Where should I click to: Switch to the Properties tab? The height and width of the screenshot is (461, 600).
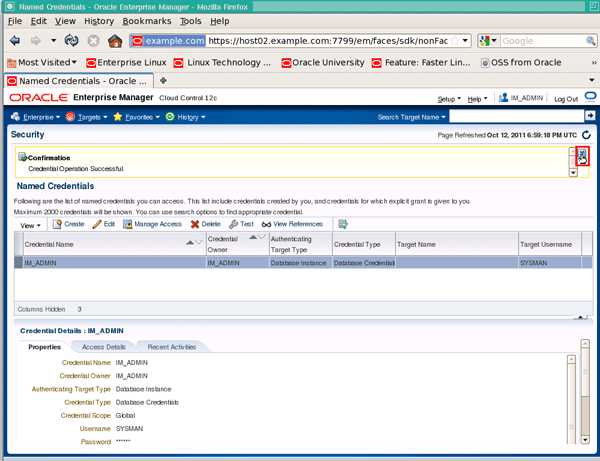(x=44, y=347)
